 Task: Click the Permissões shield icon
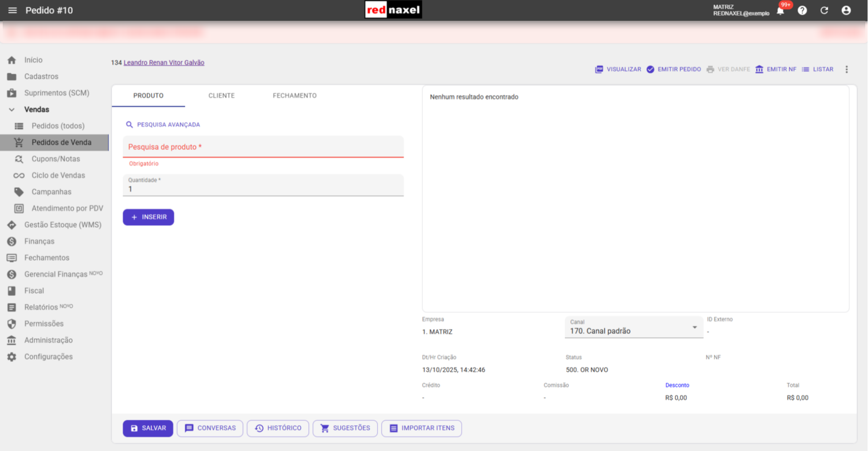[12, 324]
